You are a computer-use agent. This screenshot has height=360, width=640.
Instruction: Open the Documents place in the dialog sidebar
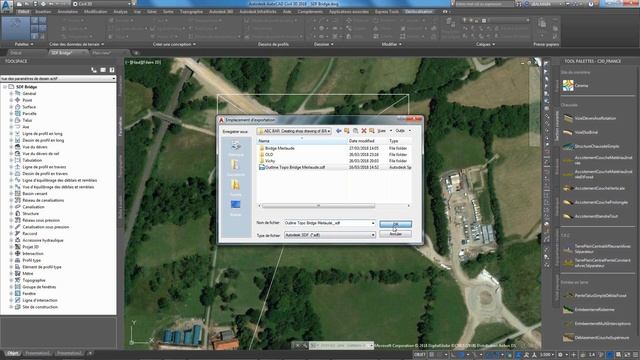tap(236, 168)
